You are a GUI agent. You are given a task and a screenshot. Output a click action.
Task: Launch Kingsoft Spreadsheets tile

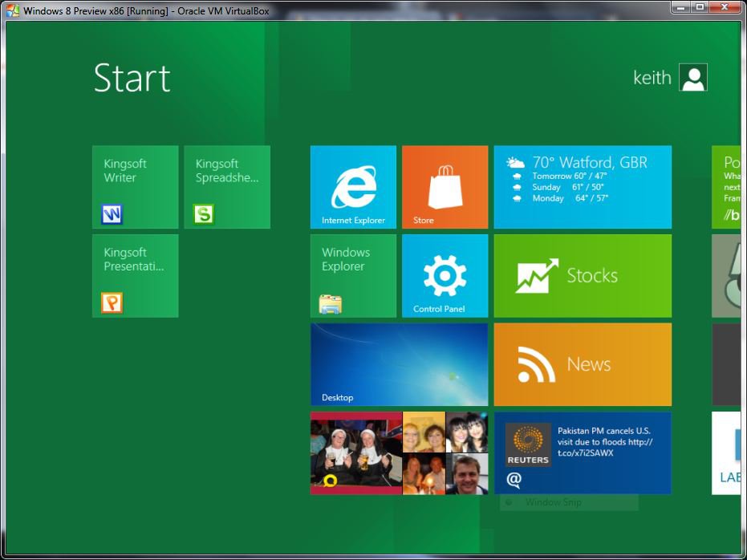tap(227, 187)
